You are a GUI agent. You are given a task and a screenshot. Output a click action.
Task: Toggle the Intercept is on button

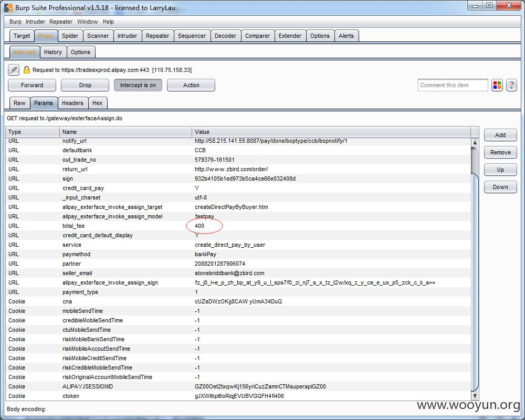pyautogui.click(x=138, y=85)
